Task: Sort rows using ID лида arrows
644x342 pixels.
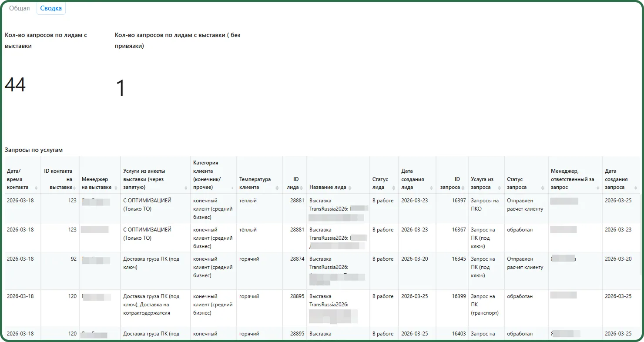Action: [302, 188]
